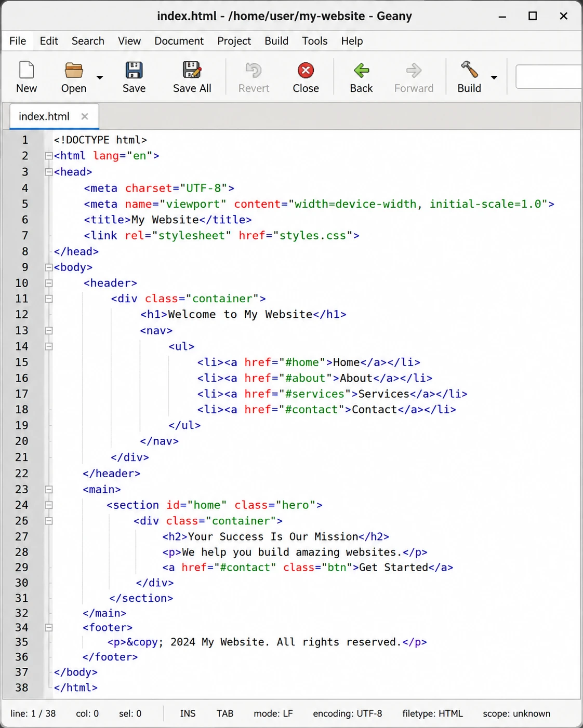This screenshot has height=728, width=583.
Task: Collapse the nav fold marker on line 13
Action: click(x=48, y=330)
